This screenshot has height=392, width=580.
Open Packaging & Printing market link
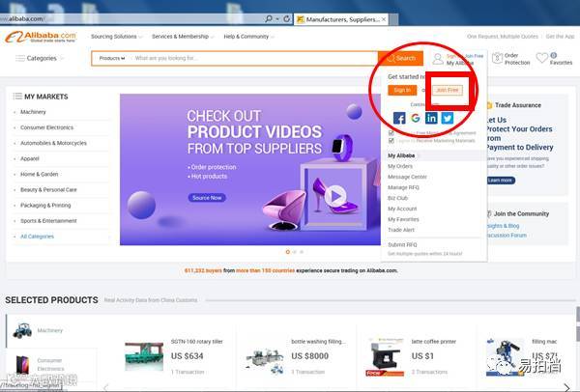[x=45, y=205]
